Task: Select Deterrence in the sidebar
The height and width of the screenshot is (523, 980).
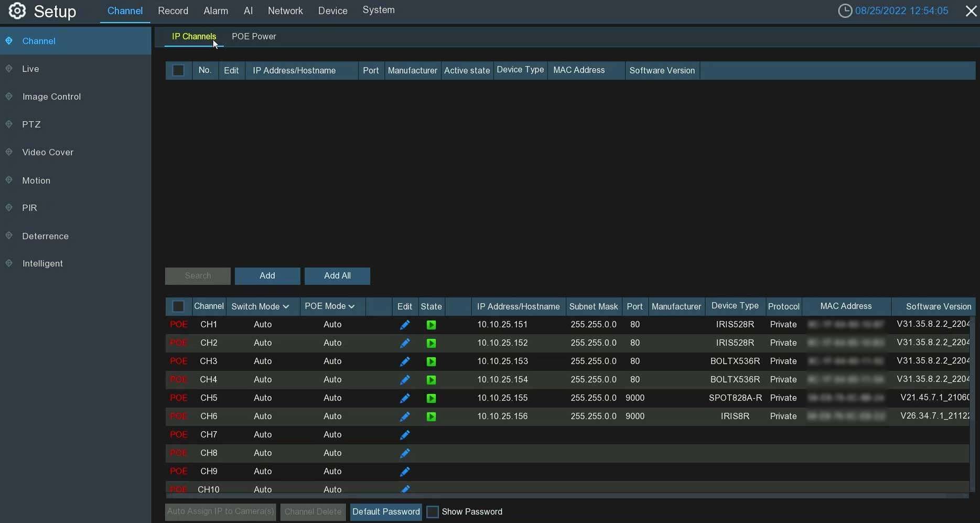Action: (45, 236)
